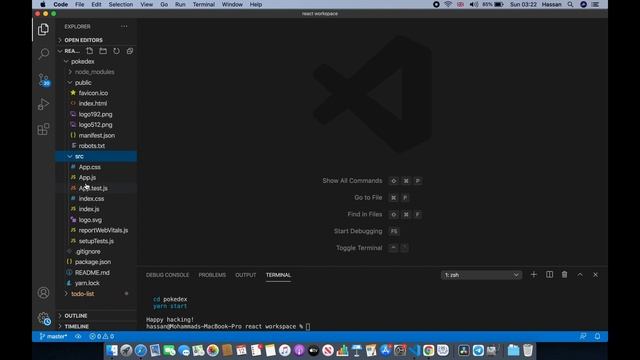Switch to the Output tab
Image resolution: width=640 pixels, height=360 pixels.
pos(246,275)
